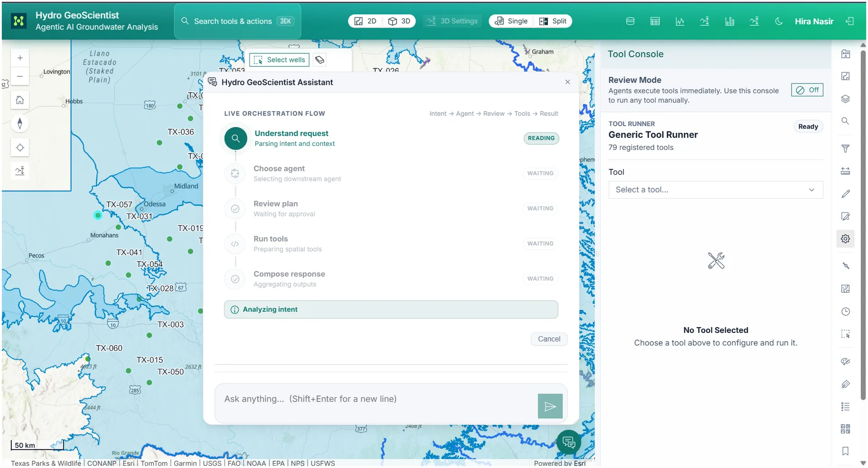Zoom in on the map with plus button

pos(20,58)
